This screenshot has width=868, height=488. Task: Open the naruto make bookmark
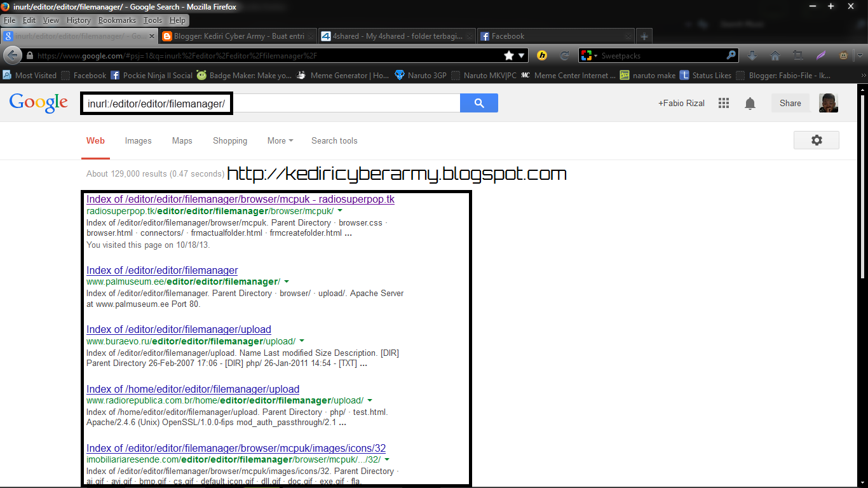point(648,75)
